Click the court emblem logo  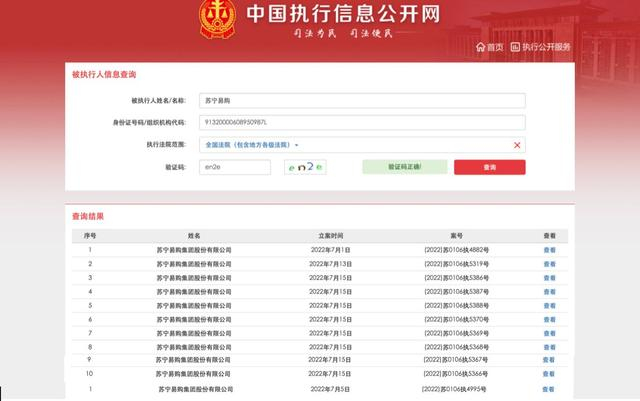[x=218, y=19]
